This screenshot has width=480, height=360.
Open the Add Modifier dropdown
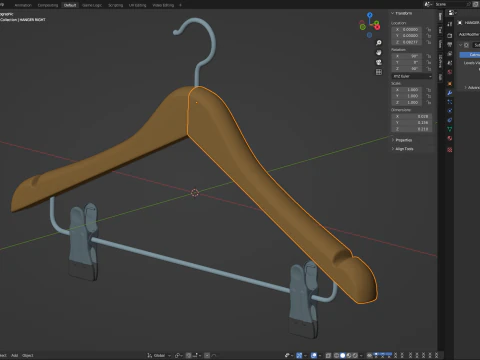coord(469,34)
